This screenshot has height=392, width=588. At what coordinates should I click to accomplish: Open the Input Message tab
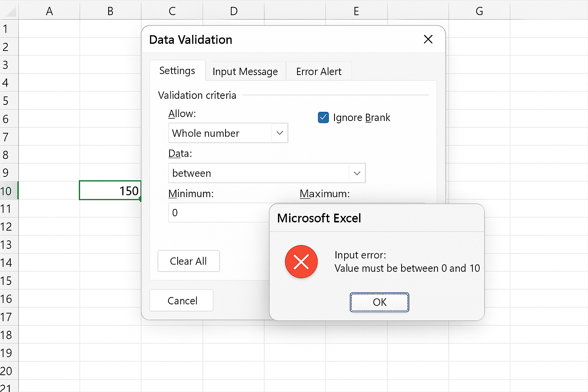pyautogui.click(x=245, y=71)
